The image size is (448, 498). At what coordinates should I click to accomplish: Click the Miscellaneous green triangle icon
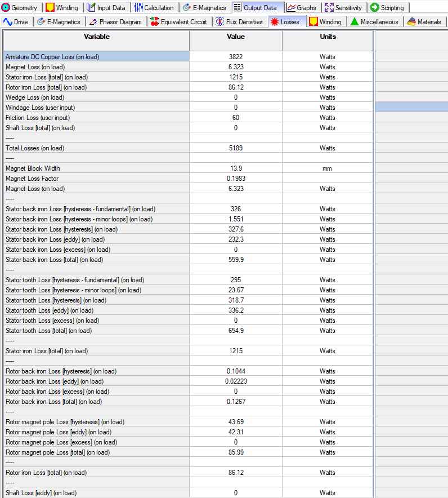pos(355,21)
